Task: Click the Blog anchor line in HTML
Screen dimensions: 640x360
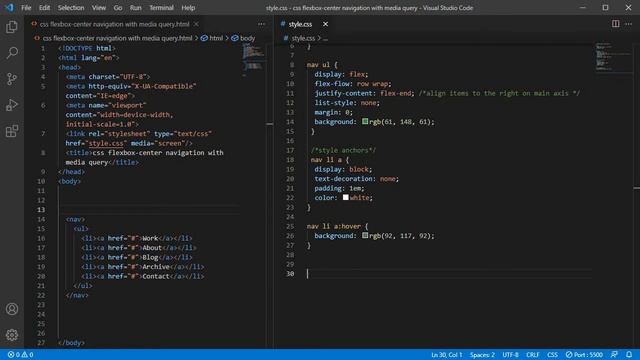Action: 137,258
